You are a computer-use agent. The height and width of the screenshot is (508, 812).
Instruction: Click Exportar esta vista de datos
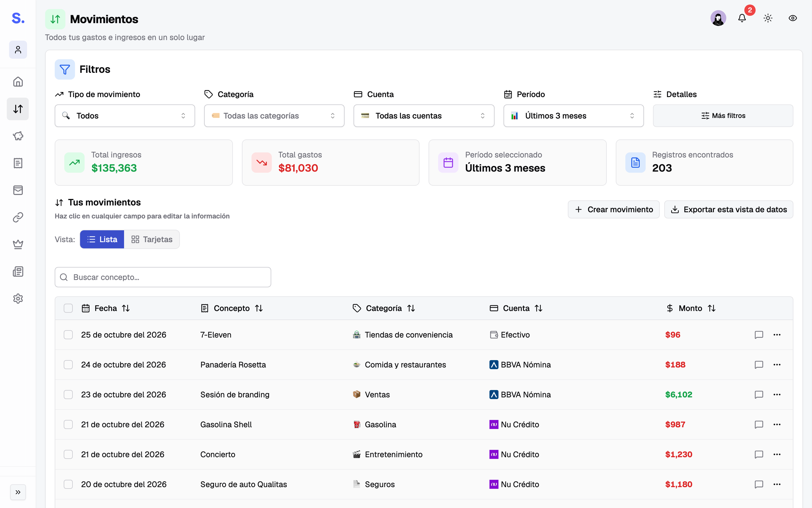coord(729,209)
